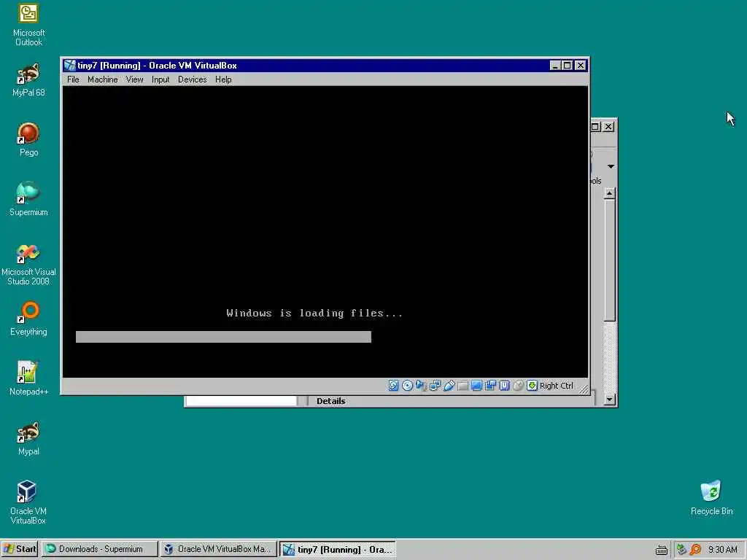The image size is (747, 560).
Task: Click the 9:30 AM system clock
Action: point(723,550)
